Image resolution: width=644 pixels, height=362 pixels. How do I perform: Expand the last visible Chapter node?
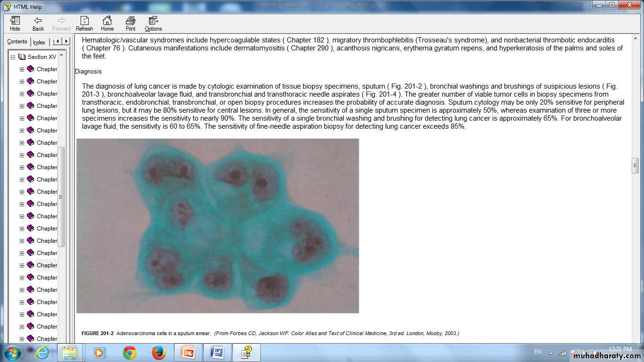click(22, 339)
